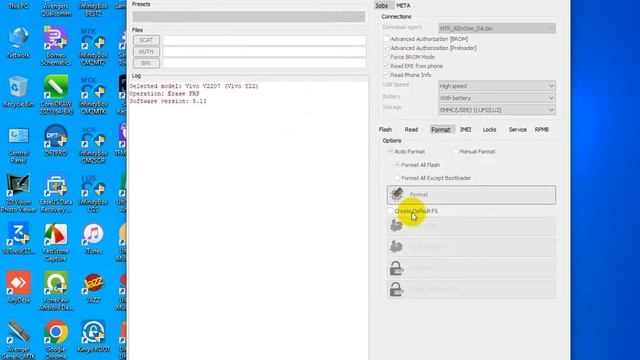The width and height of the screenshot is (640, 360).
Task: Click log line 'Software version: 5.13'
Action: tap(168, 101)
